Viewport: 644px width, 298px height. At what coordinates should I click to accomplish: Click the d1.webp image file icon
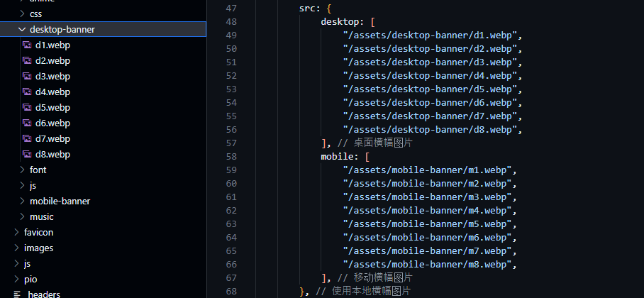pyautogui.click(x=28, y=45)
